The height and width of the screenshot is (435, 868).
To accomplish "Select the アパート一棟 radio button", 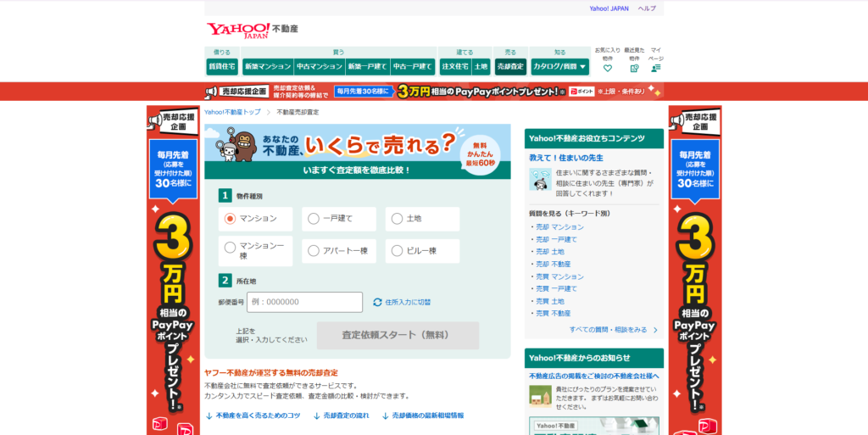I will [x=314, y=251].
